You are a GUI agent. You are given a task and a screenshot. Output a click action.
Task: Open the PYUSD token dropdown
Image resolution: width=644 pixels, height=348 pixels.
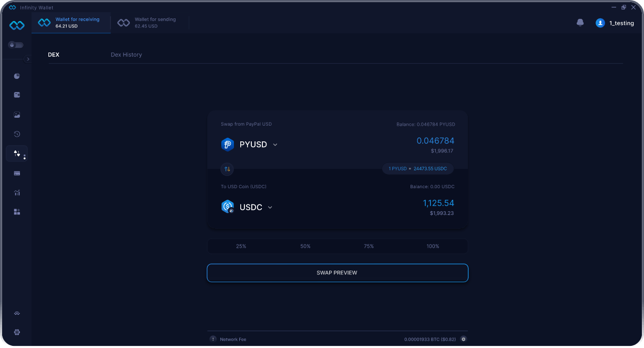[x=275, y=145]
